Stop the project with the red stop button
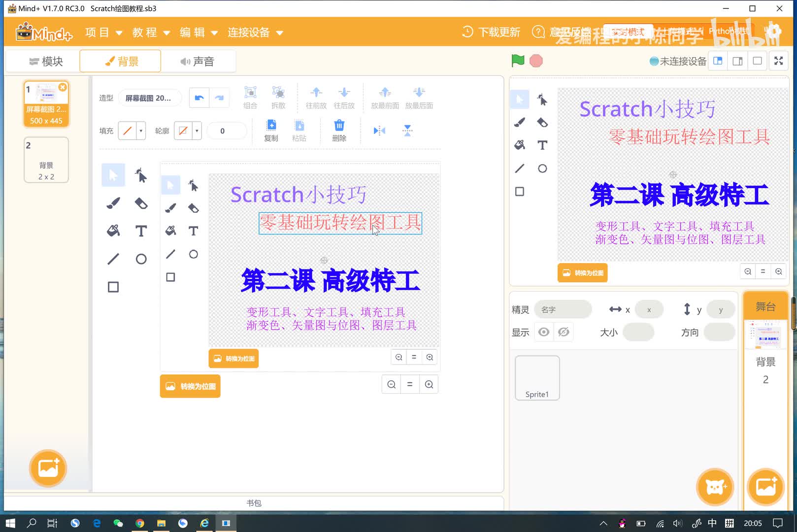The image size is (797, 532). pyautogui.click(x=536, y=61)
